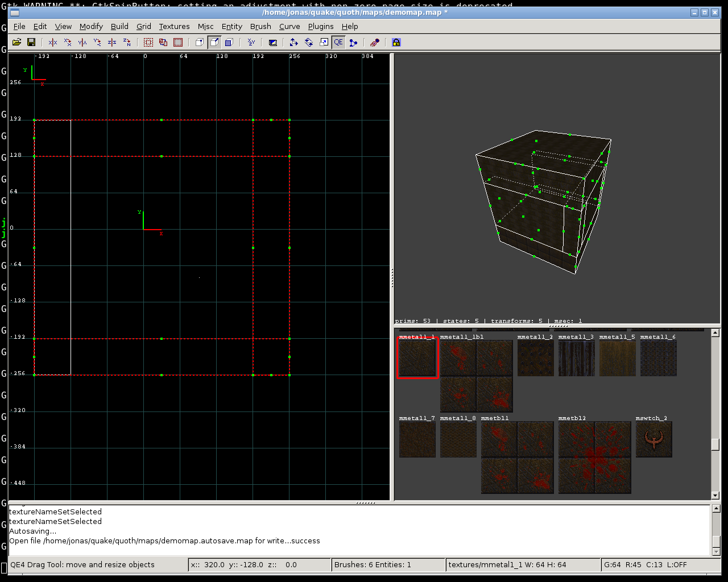
Task: Open the Textures menu
Action: pyautogui.click(x=174, y=26)
